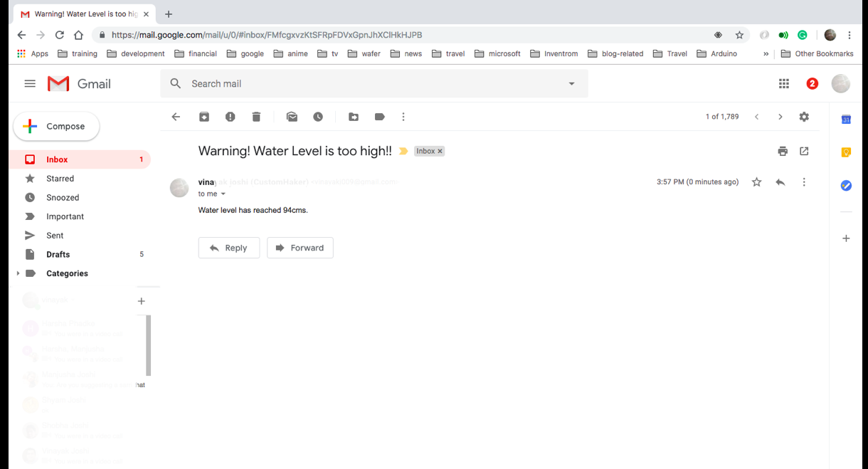
Task: Switch to the Drafts folder
Action: point(58,254)
